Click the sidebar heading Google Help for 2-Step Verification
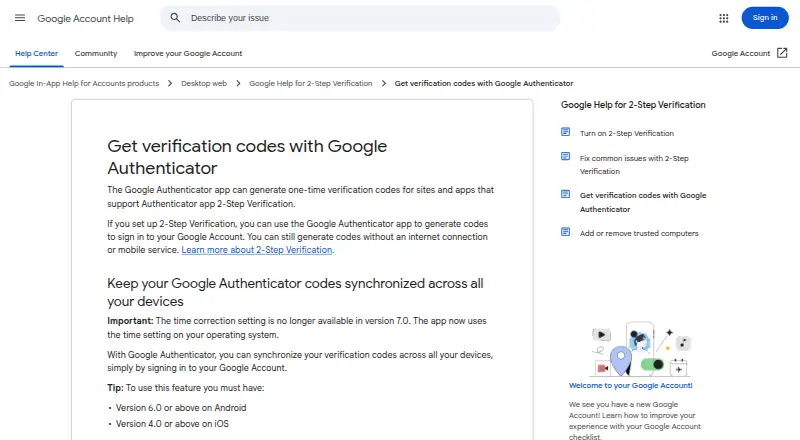Image resolution: width=800 pixels, height=440 pixels. [x=633, y=105]
